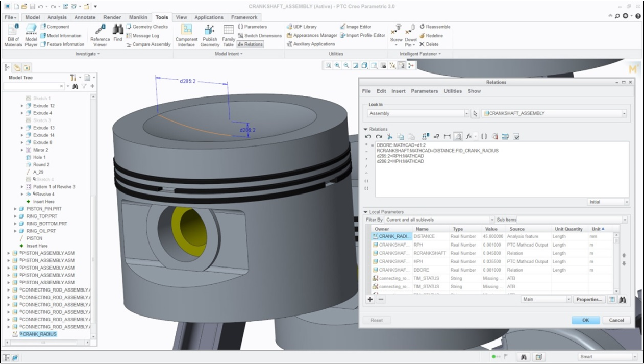
Task: Expand Pattern 1 of Revolve 3
Action: pyautogui.click(x=22, y=187)
